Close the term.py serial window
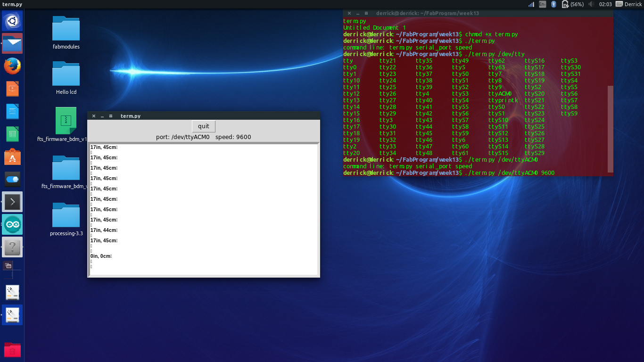 pos(93,116)
